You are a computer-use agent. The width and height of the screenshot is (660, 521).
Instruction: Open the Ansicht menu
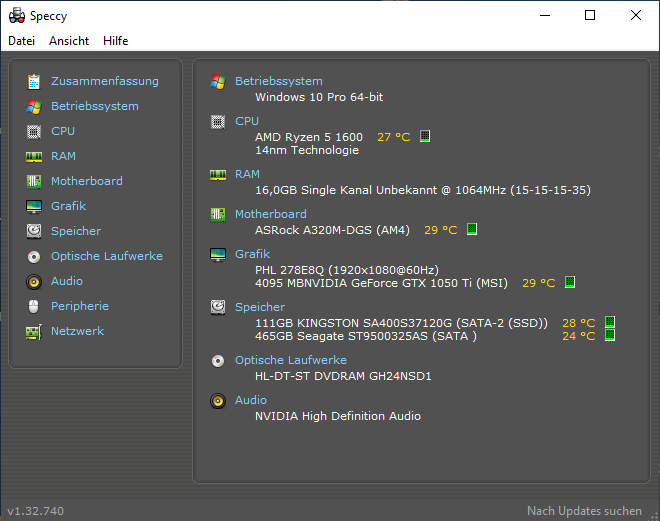(69, 41)
